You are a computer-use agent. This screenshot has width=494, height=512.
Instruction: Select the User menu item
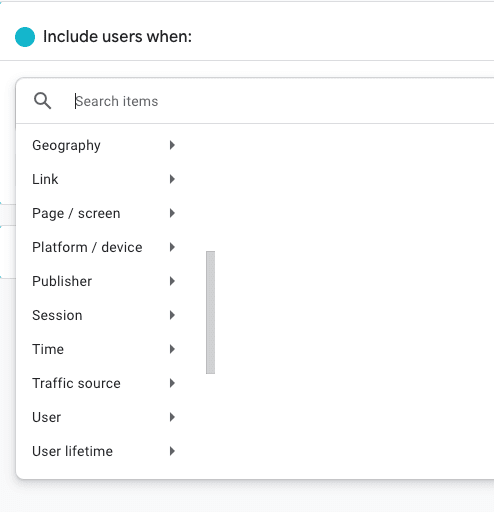point(104,417)
